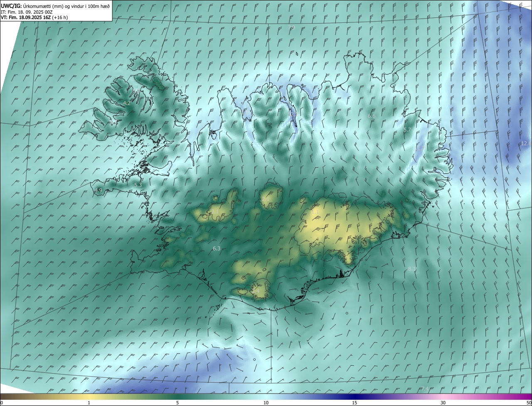Click the magenta end of the color scale
532x406 pixels.
(524, 397)
